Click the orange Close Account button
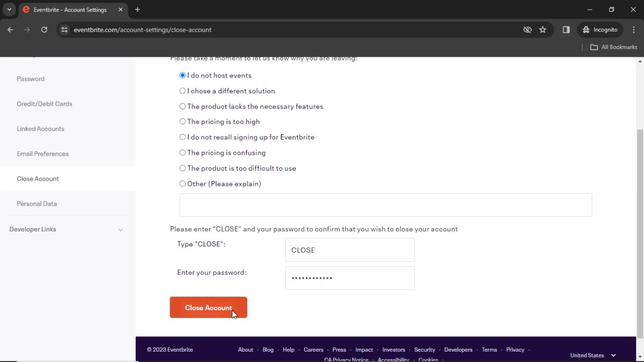This screenshot has height=362, width=644. click(208, 308)
